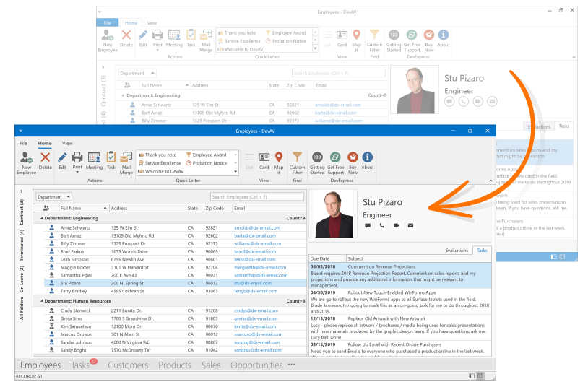Open View tab in back window

click(152, 23)
